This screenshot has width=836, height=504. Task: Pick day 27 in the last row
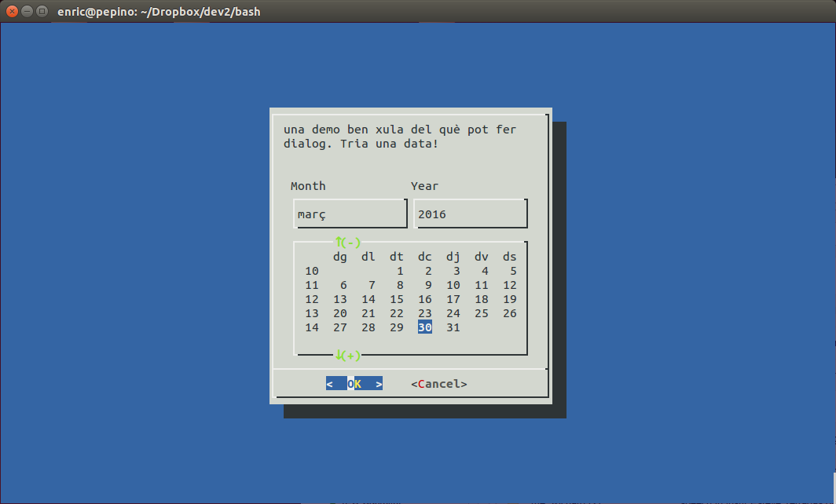point(340,327)
